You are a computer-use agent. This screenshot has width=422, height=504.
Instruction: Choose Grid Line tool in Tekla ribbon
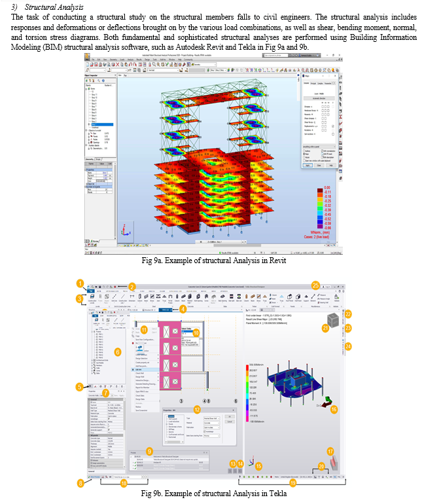tap(114, 298)
